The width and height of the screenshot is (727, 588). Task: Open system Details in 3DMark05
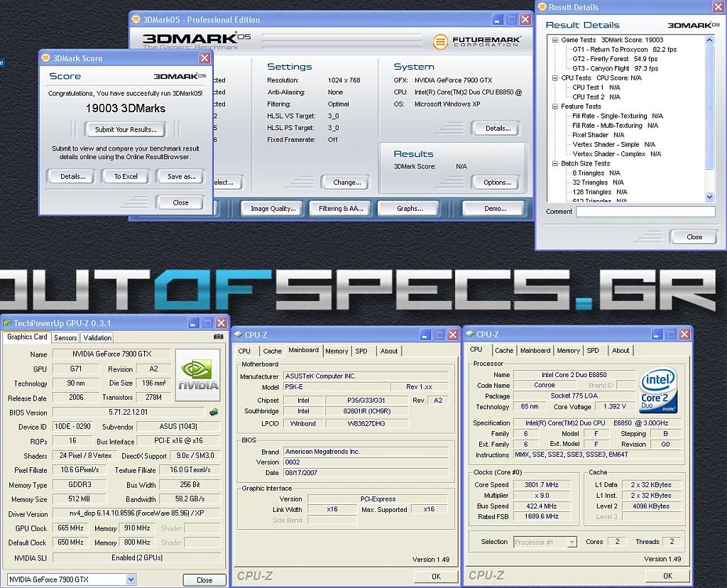pyautogui.click(x=498, y=128)
